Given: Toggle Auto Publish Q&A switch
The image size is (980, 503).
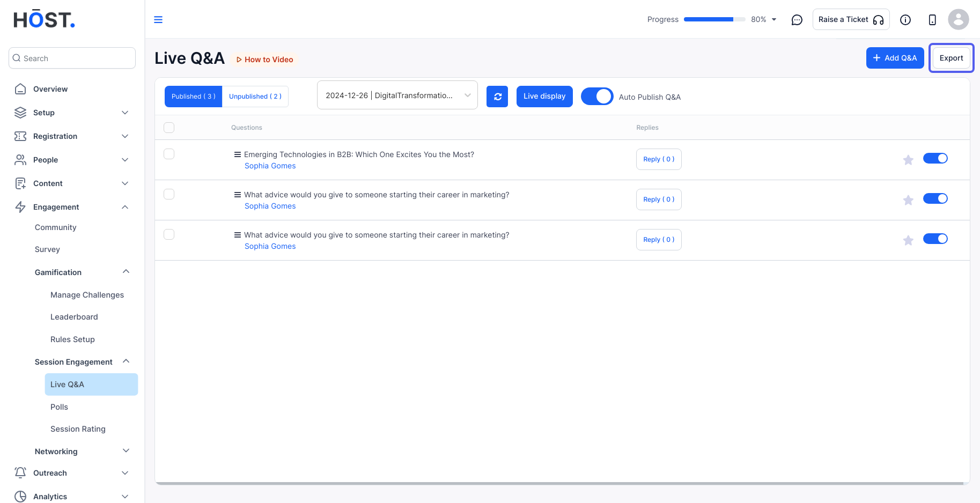Looking at the screenshot, I should click(597, 97).
